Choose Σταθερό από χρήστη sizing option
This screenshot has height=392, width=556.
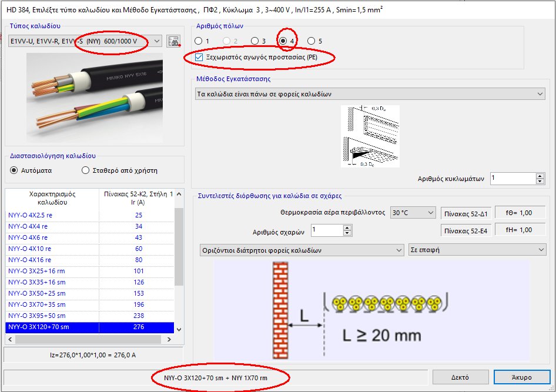coord(86,170)
